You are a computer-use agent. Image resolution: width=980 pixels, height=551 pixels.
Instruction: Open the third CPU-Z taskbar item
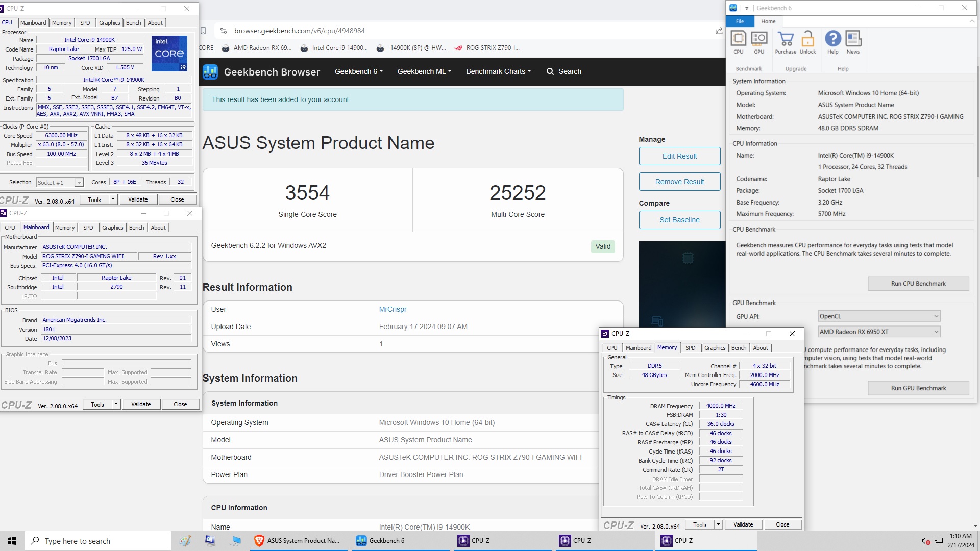[705, 541]
